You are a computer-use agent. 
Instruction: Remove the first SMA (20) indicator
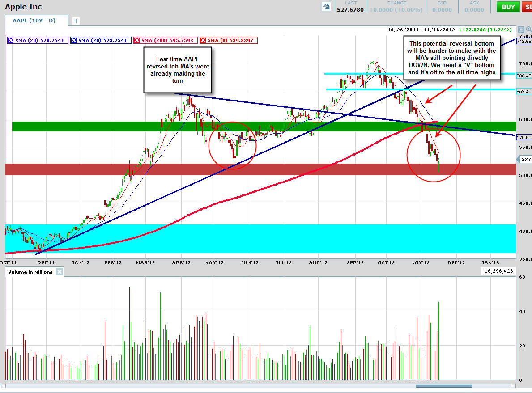pyautogui.click(x=11, y=40)
